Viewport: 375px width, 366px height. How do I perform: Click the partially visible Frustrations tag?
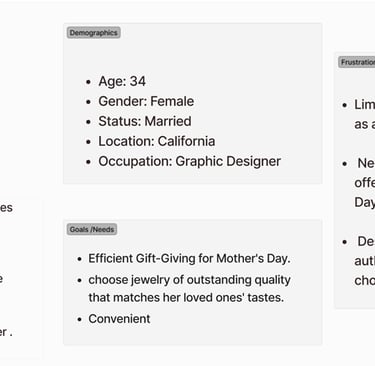click(x=357, y=62)
